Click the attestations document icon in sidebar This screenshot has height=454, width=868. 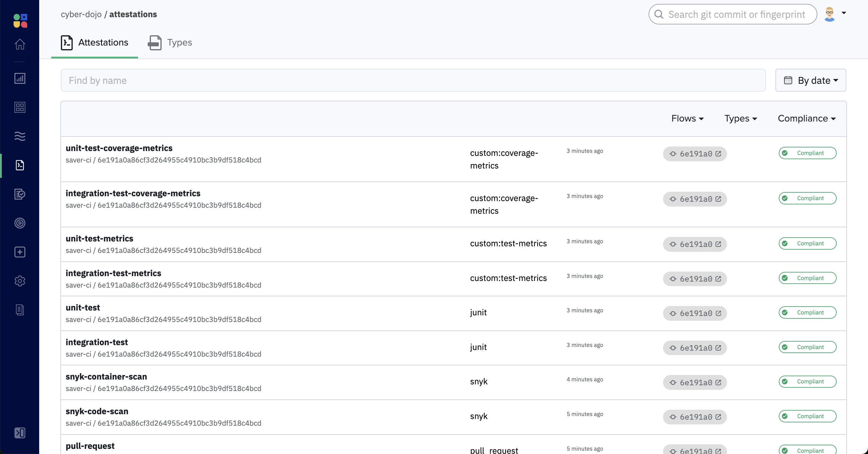coord(19,165)
